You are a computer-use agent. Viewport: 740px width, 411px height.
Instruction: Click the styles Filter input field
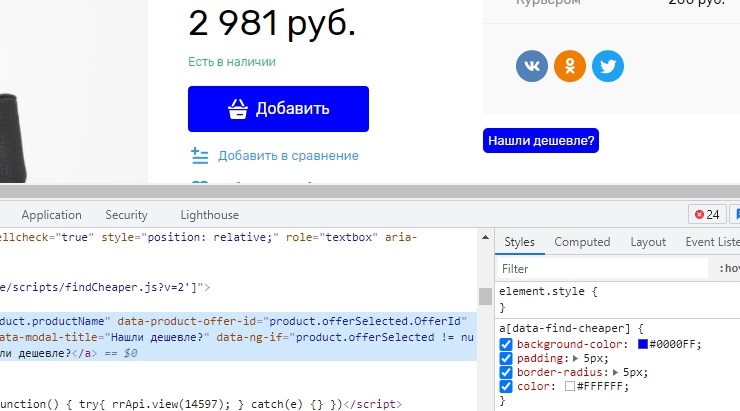pyautogui.click(x=600, y=269)
